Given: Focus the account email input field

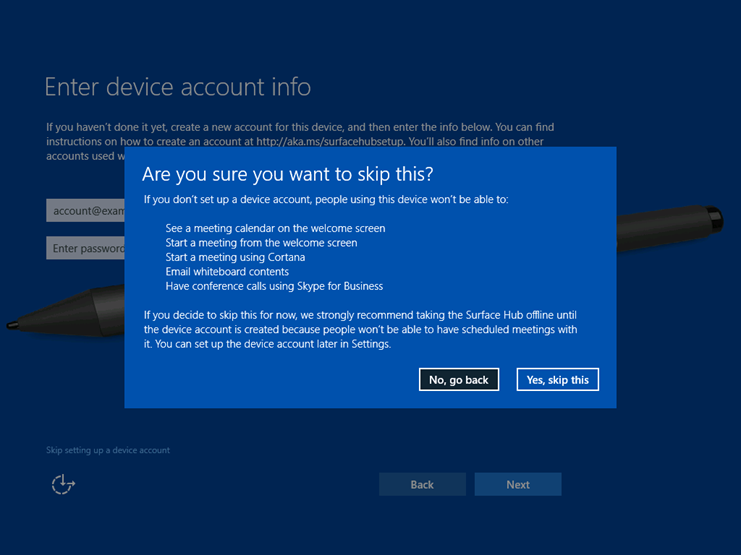Looking at the screenshot, I should 85,211.
